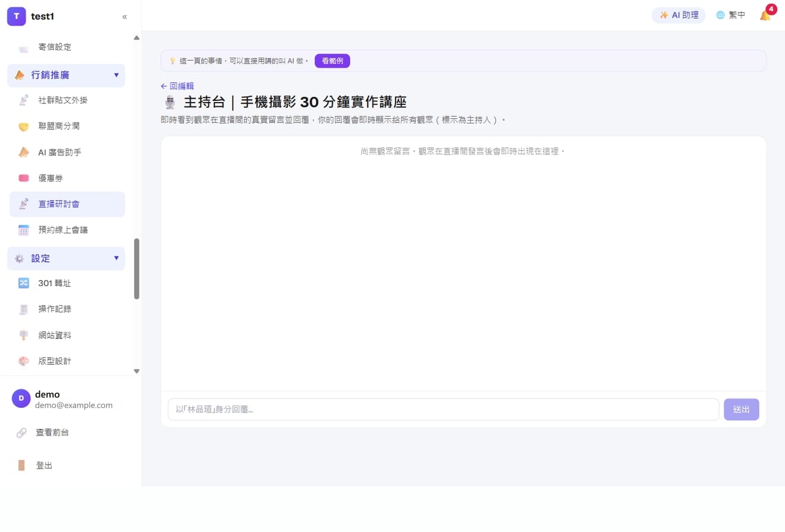This screenshot has width=785, height=532.
Task: Click the 優惠券 coupon icon
Action: point(24,178)
